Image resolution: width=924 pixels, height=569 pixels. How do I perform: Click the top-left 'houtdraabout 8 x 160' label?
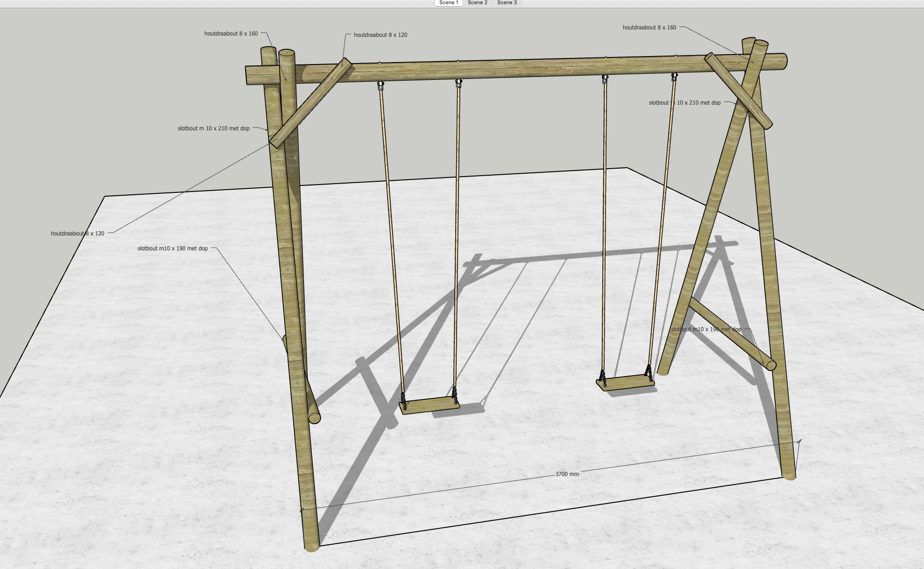[x=231, y=34]
